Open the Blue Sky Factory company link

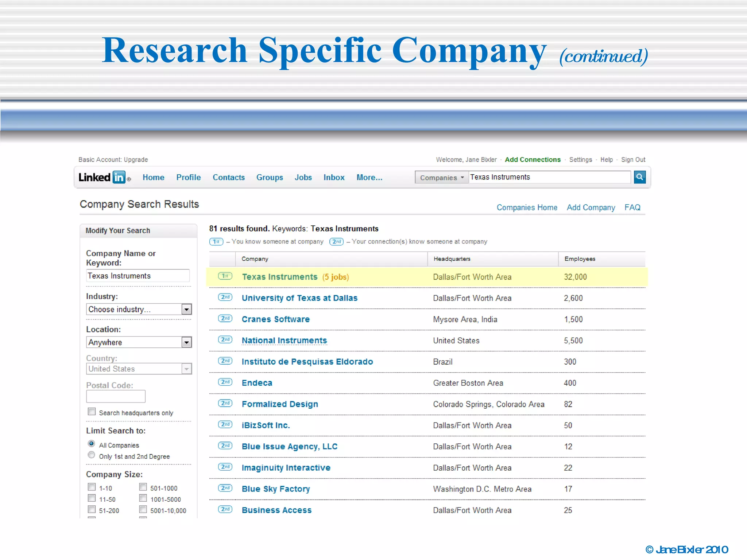(276, 489)
